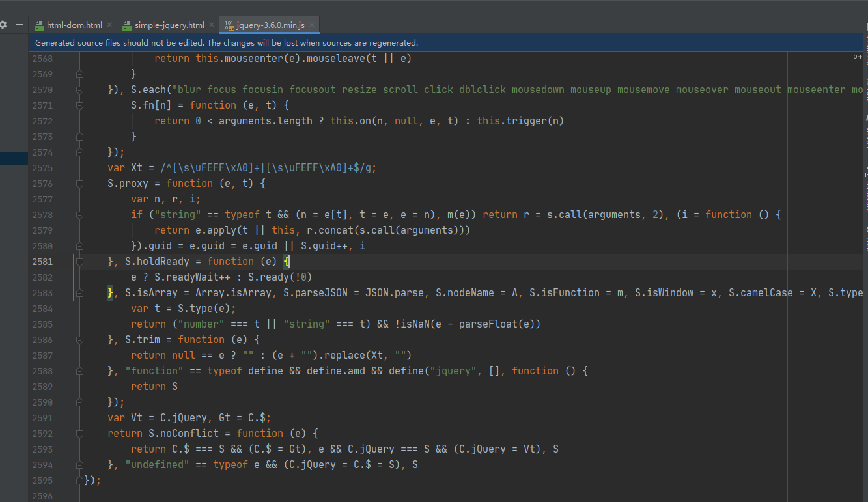The width and height of the screenshot is (868, 502).
Task: Click 'JSON.parse' in line 2583
Action: point(395,293)
